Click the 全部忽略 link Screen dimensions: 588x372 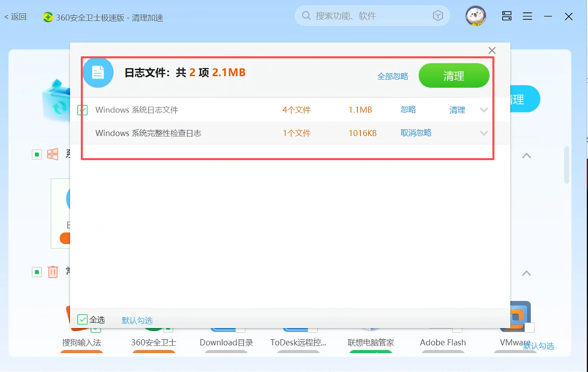393,77
